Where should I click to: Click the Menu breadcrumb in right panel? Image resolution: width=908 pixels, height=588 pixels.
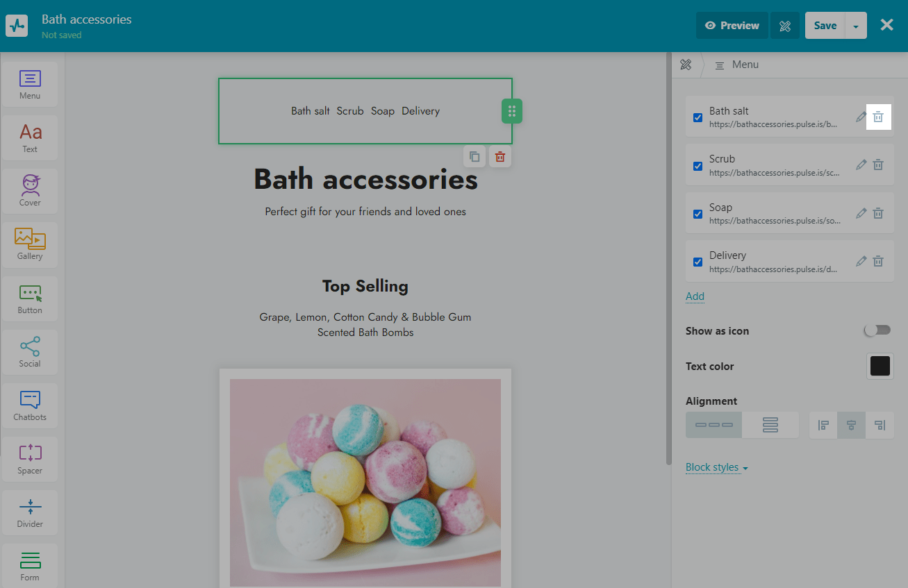[x=745, y=65]
